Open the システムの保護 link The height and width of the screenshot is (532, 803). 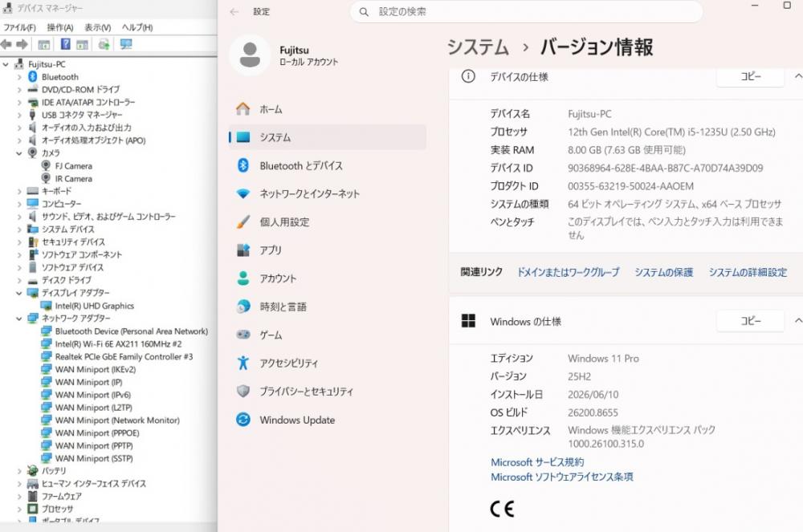click(x=664, y=272)
